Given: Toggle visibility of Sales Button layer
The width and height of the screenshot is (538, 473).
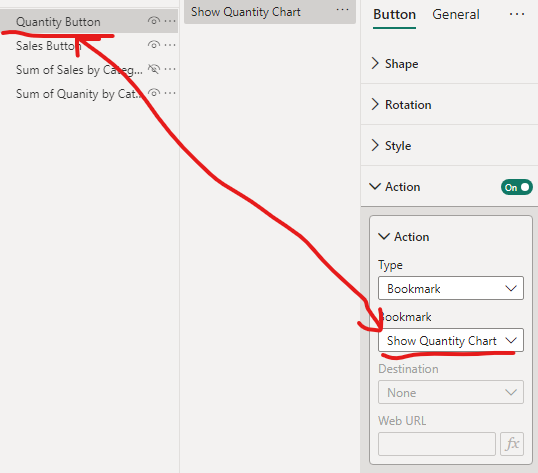Looking at the screenshot, I should [154, 45].
